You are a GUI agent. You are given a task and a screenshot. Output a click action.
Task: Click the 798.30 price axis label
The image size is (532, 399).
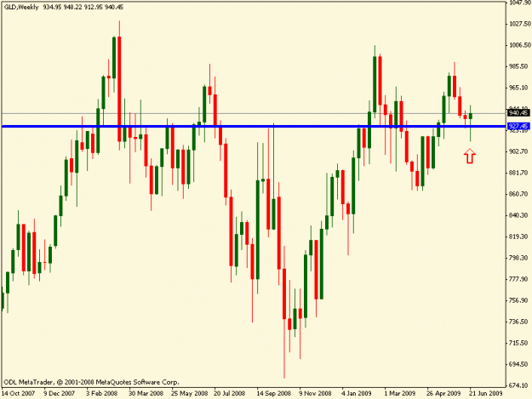[x=520, y=258]
